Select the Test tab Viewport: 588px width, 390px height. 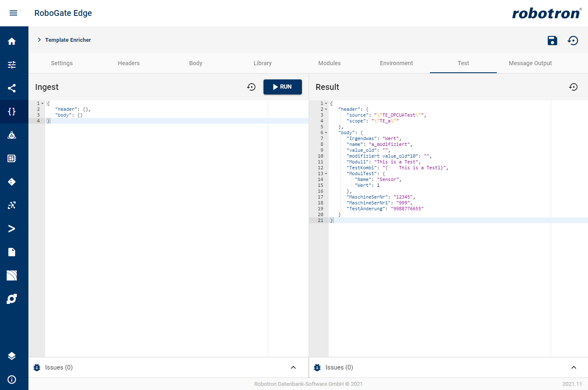tap(463, 63)
